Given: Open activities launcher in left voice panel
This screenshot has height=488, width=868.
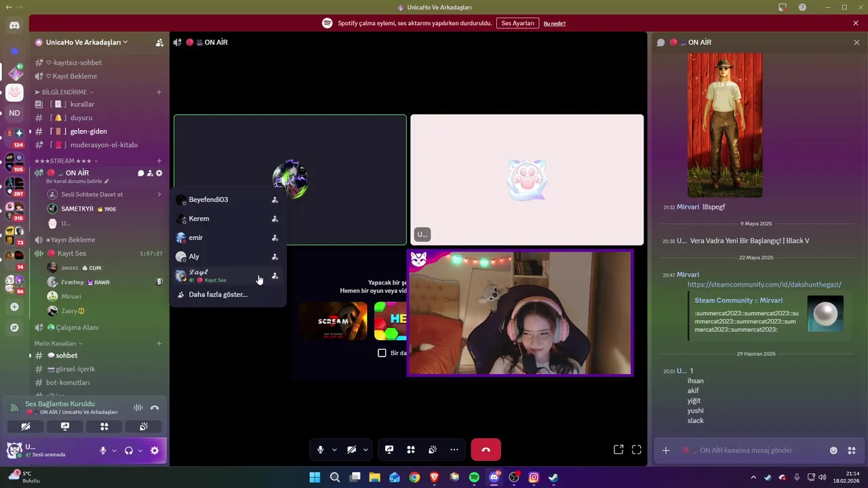Looking at the screenshot, I should pos(104,426).
